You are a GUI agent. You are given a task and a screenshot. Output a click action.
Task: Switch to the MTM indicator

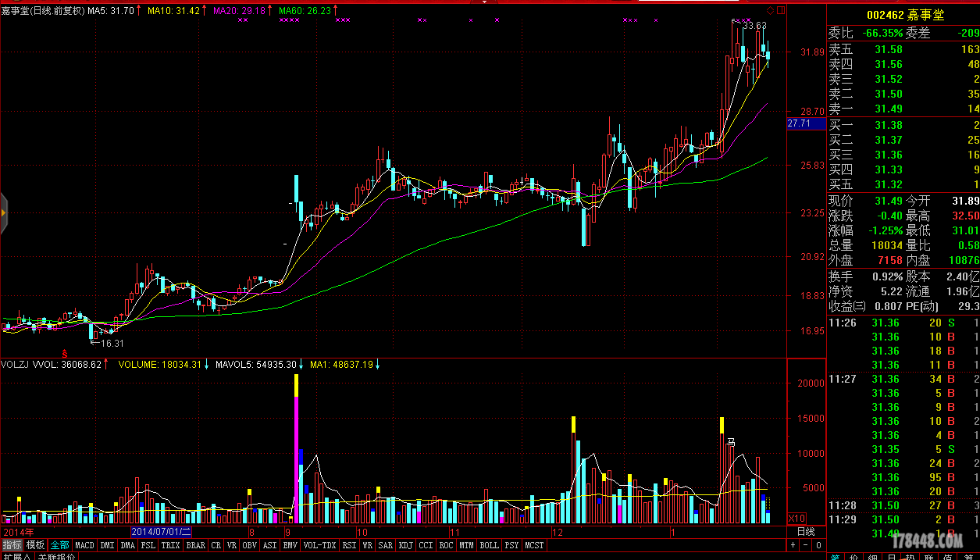[467, 545]
